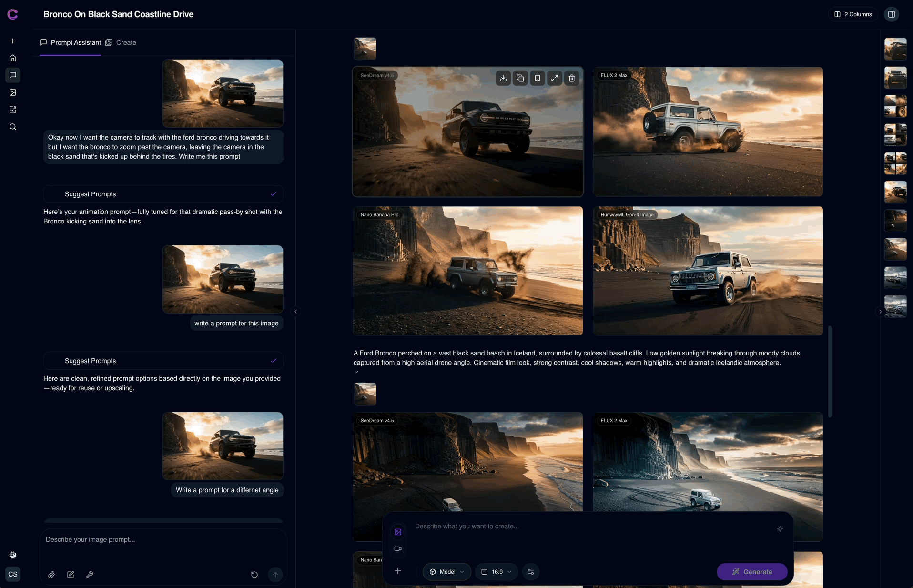Expand the first image to fullscreen

555,78
